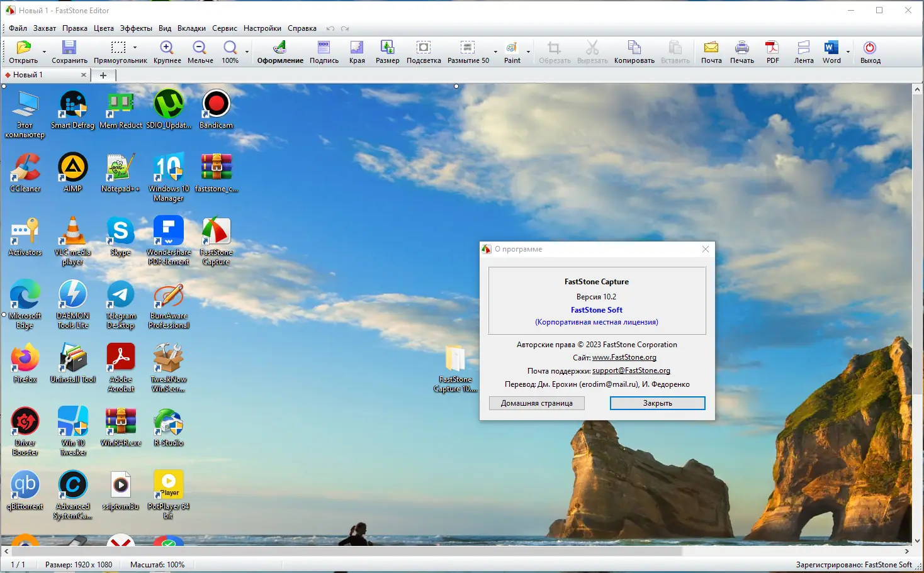Expand the Открыть dropdown arrow
The width and height of the screenshot is (924, 573).
[44, 52]
